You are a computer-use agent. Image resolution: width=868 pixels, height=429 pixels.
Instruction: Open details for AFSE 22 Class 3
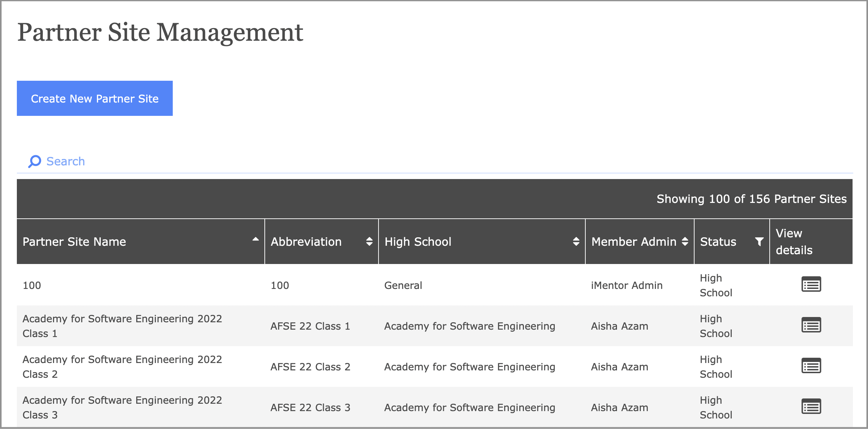(x=811, y=407)
